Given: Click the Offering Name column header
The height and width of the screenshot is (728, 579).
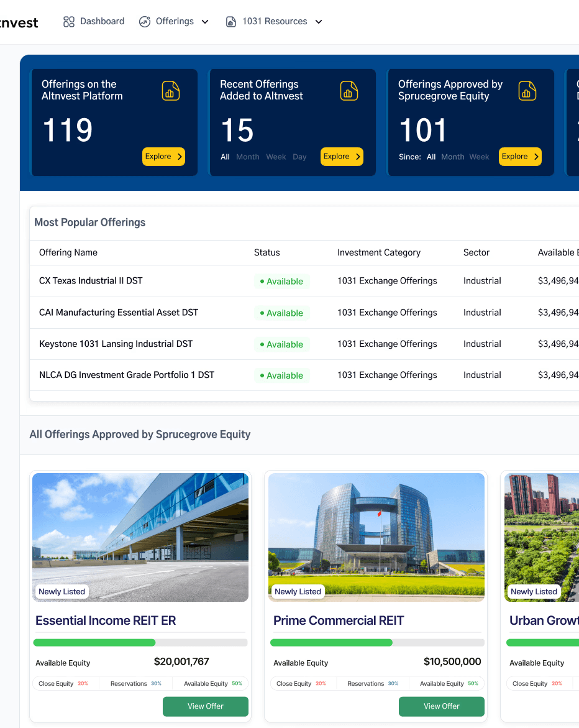Looking at the screenshot, I should coord(68,252).
